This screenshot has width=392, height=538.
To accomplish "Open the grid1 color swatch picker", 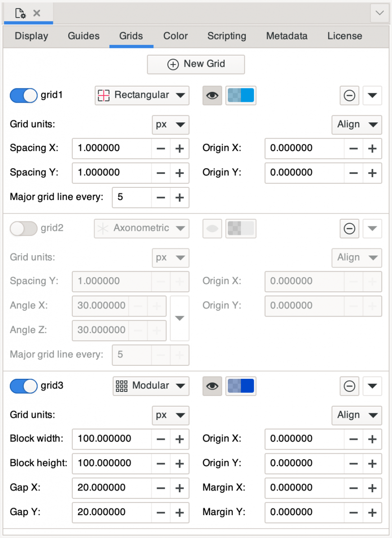I will click(x=241, y=95).
